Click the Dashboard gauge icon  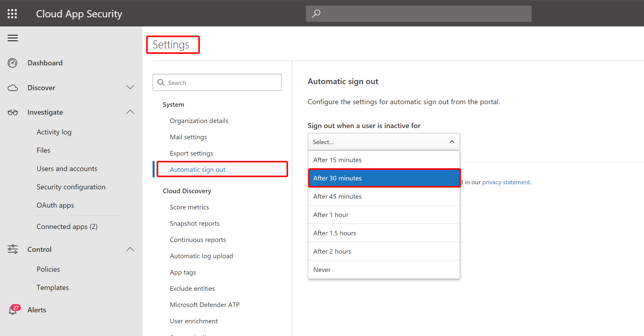[x=12, y=63]
